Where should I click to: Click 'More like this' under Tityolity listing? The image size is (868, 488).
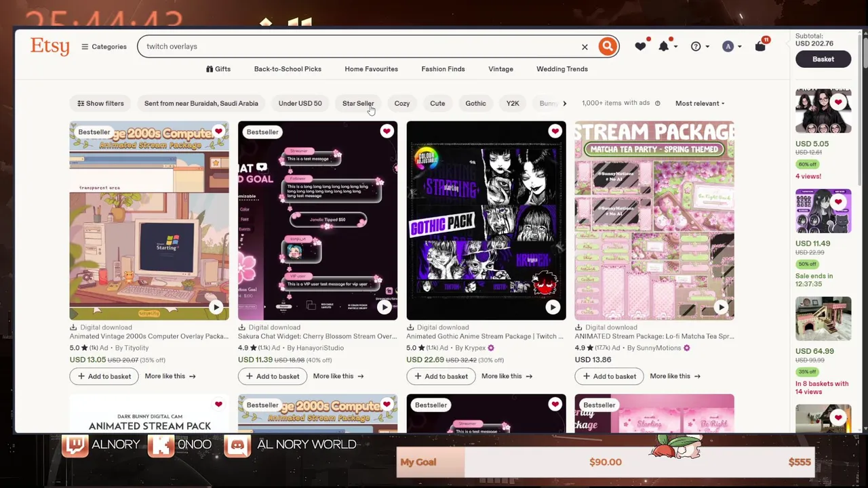(x=170, y=376)
